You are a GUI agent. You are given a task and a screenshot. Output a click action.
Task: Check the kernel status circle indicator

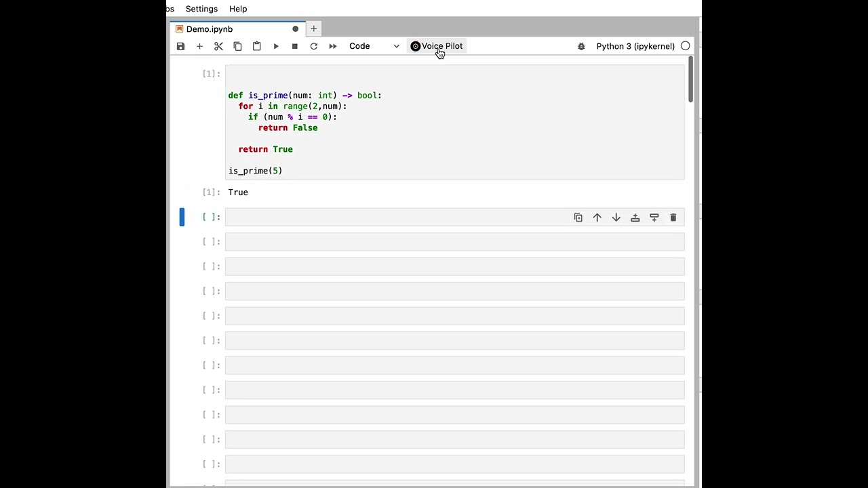click(x=686, y=46)
